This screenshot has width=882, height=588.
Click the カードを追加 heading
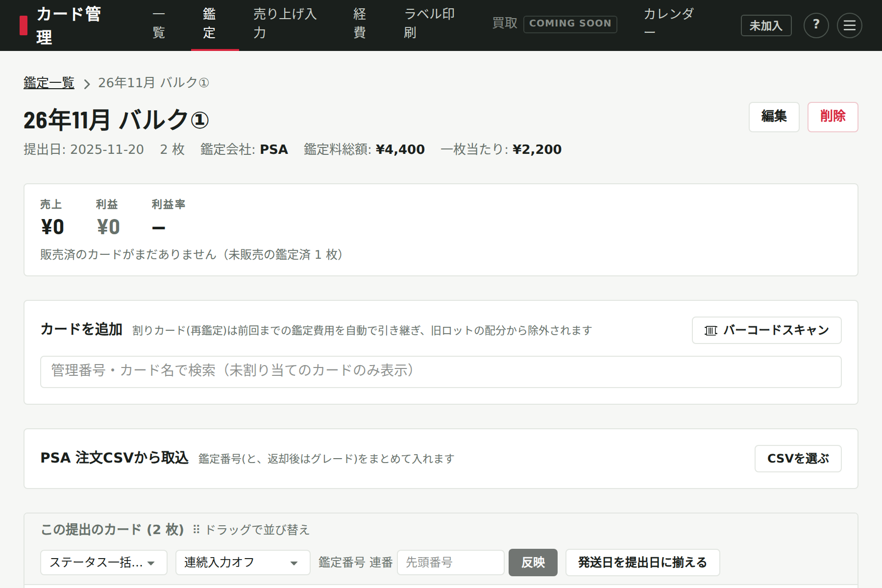tap(81, 329)
